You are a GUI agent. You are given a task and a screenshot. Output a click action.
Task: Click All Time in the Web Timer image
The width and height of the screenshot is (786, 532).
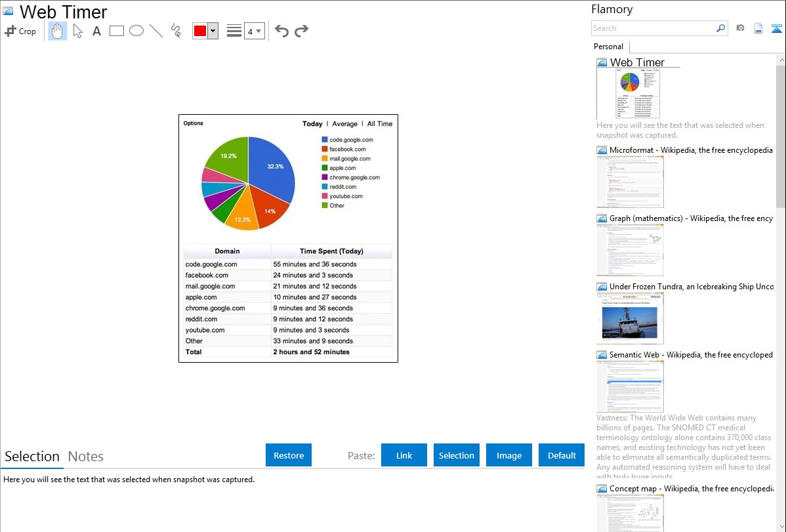pyautogui.click(x=379, y=124)
